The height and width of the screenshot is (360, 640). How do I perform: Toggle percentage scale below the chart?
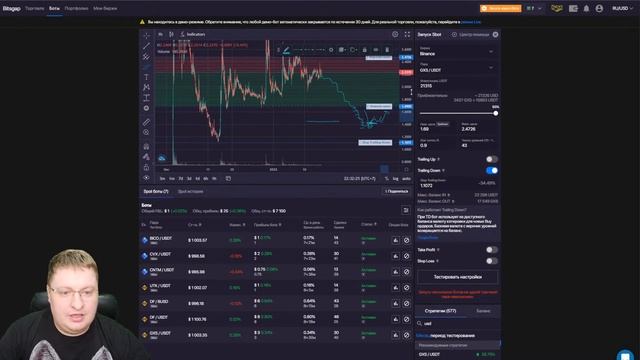[x=387, y=178]
